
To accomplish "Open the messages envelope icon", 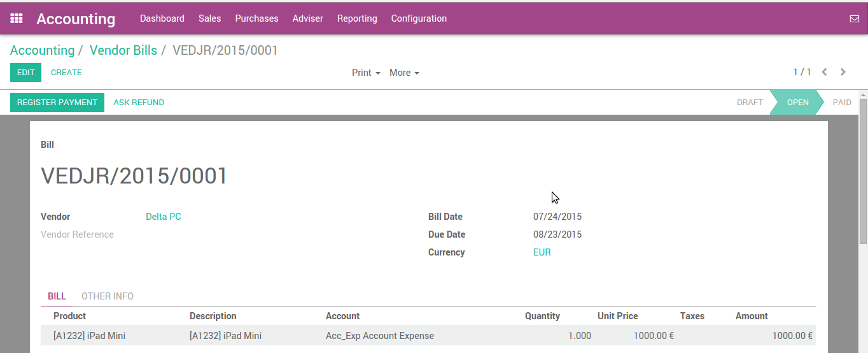I will (x=855, y=18).
